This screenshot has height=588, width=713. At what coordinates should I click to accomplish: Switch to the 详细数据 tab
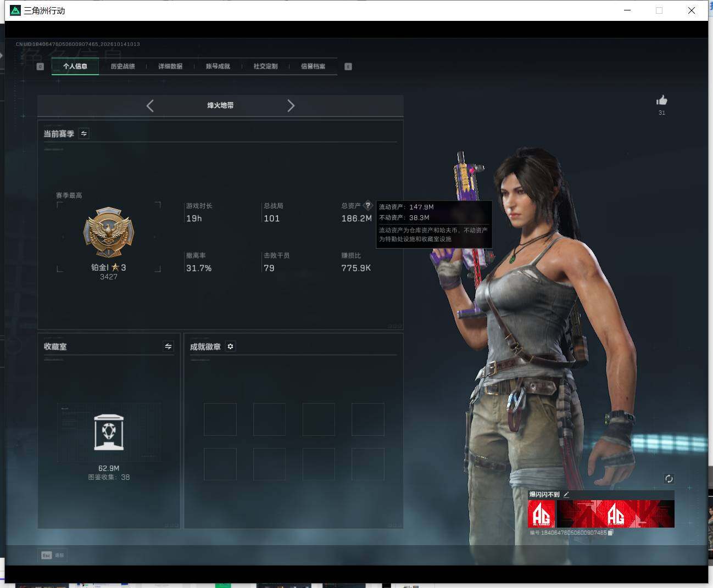coord(170,66)
